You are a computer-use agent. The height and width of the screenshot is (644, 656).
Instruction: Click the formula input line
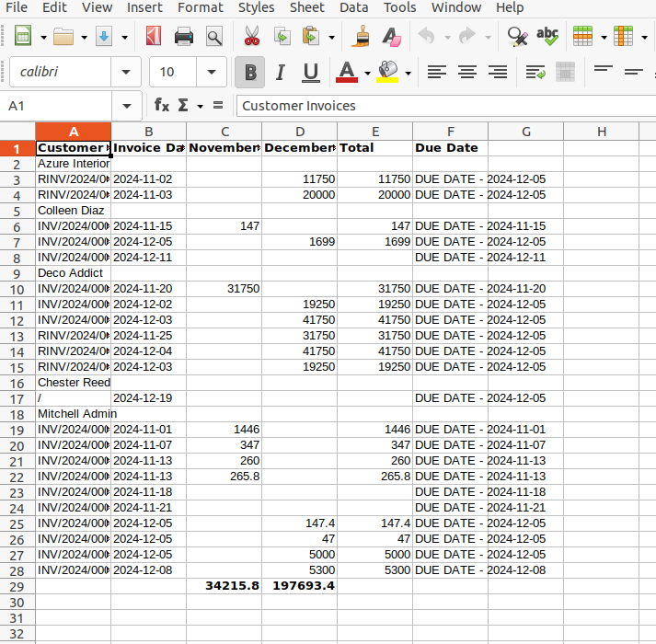pos(442,106)
